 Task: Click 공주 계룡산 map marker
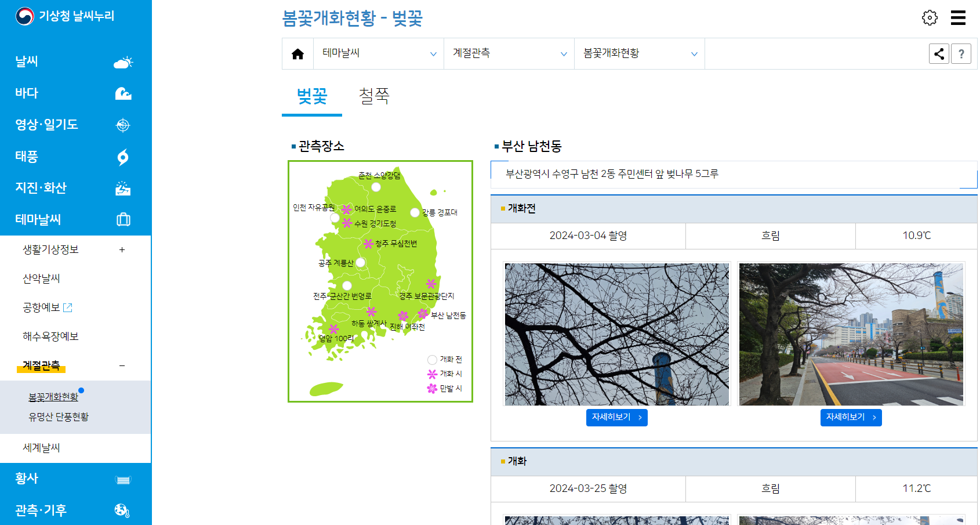tap(361, 262)
